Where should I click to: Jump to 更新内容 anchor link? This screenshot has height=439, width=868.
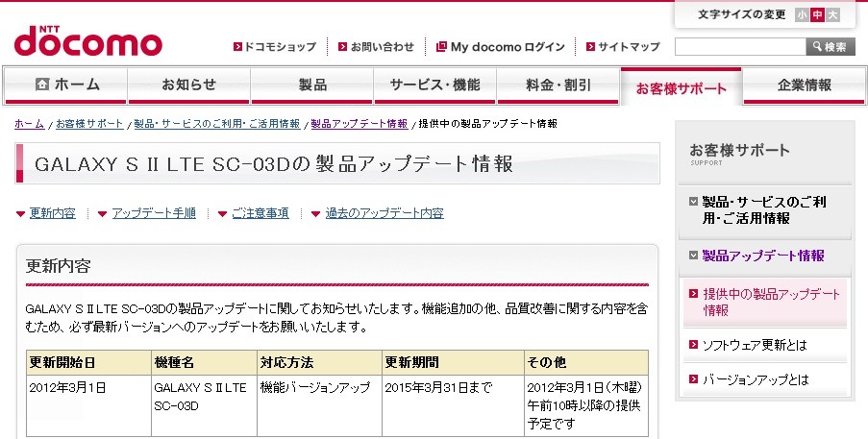(53, 213)
